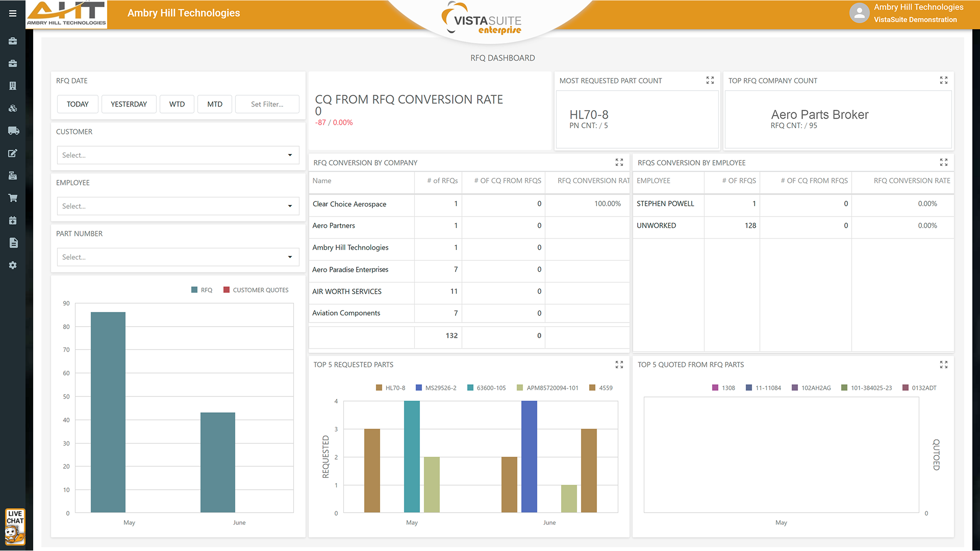Open the shopping cart icon in the sidebar
Viewport: 980px width, 551px height.
13,198
